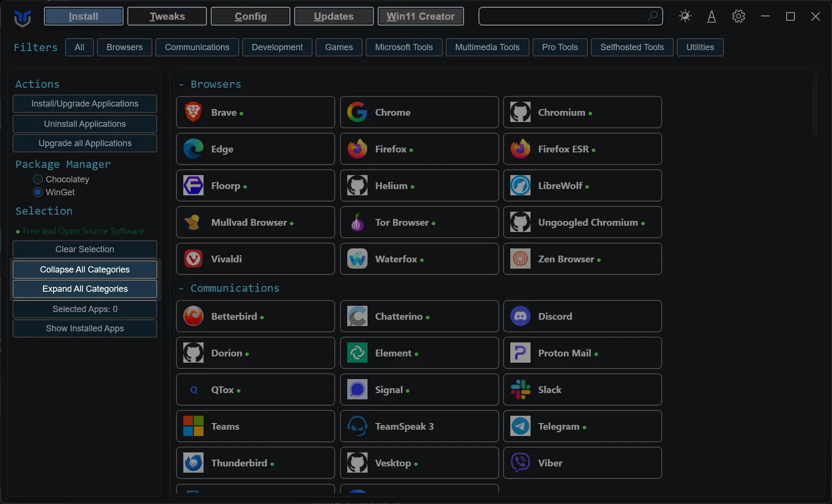
Task: Collapse the Browsers category
Action: click(210, 84)
